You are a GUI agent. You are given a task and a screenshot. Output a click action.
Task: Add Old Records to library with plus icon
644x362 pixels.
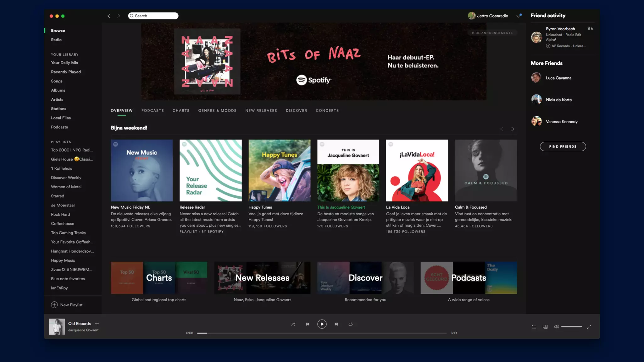point(97,324)
